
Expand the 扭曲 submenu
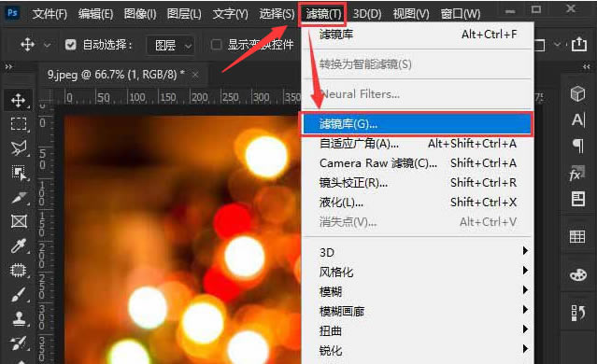[418, 331]
